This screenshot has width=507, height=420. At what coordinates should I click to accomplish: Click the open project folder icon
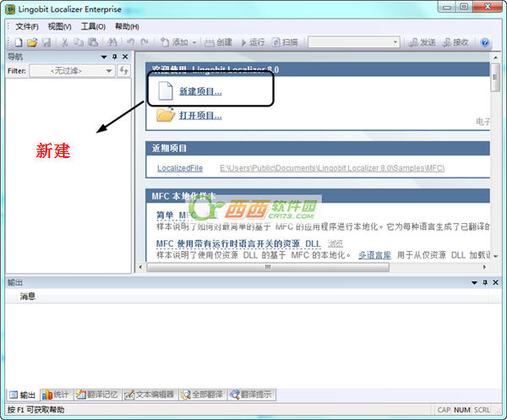pos(166,115)
